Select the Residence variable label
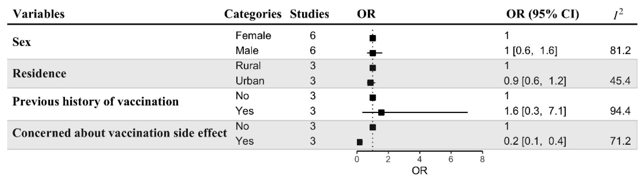 (39, 74)
